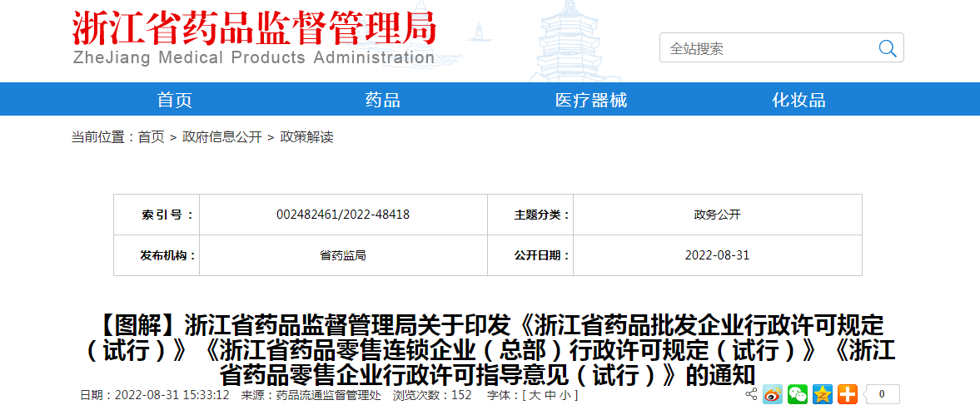
Task: Click the 发布机构 label cell
Action: [157, 255]
